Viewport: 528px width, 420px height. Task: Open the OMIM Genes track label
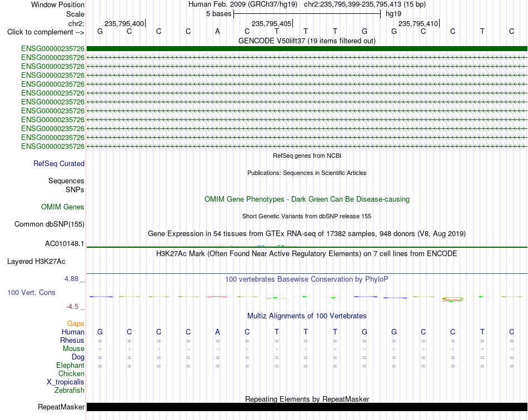click(x=63, y=207)
